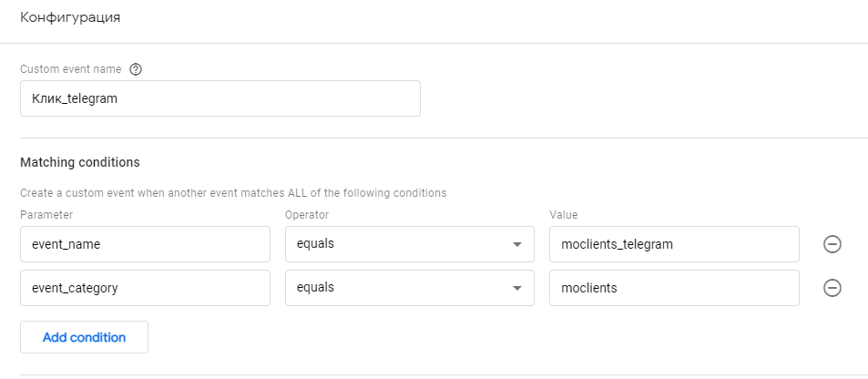Remove the event_name condition row
The width and height of the screenshot is (868, 379).
click(x=832, y=244)
